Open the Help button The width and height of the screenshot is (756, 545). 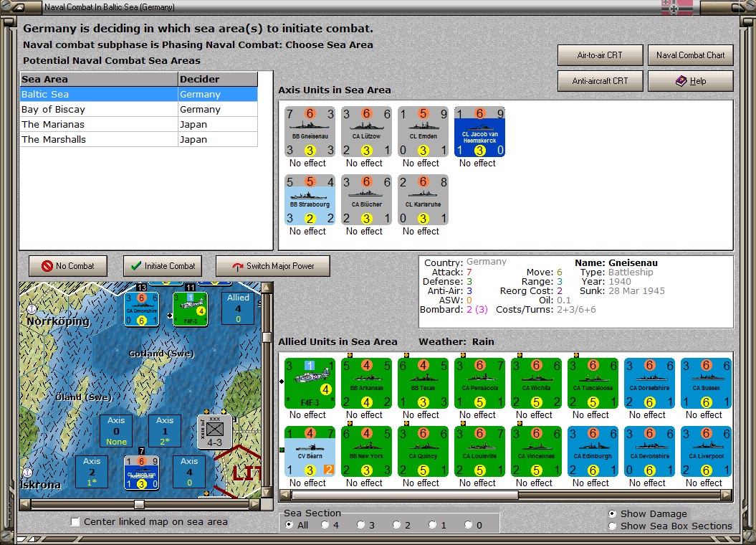tap(690, 81)
